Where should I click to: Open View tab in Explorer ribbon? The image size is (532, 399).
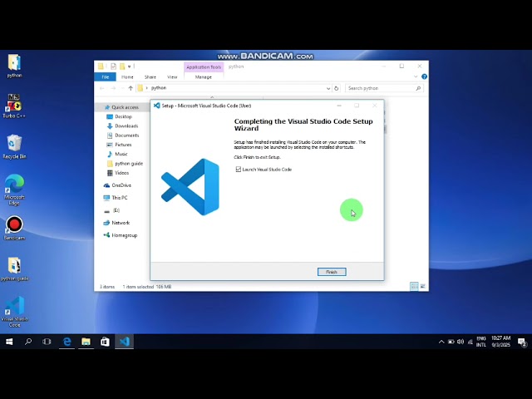[172, 77]
